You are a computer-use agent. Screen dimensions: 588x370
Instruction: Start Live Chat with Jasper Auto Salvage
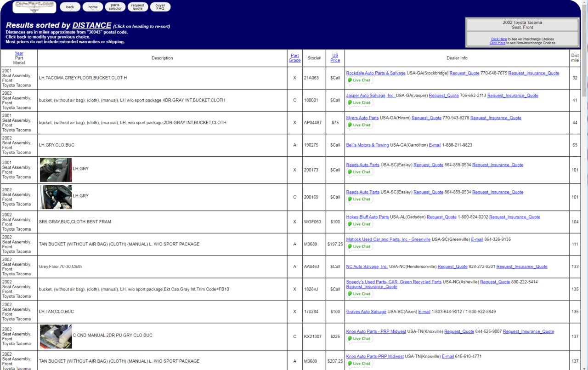click(x=359, y=103)
